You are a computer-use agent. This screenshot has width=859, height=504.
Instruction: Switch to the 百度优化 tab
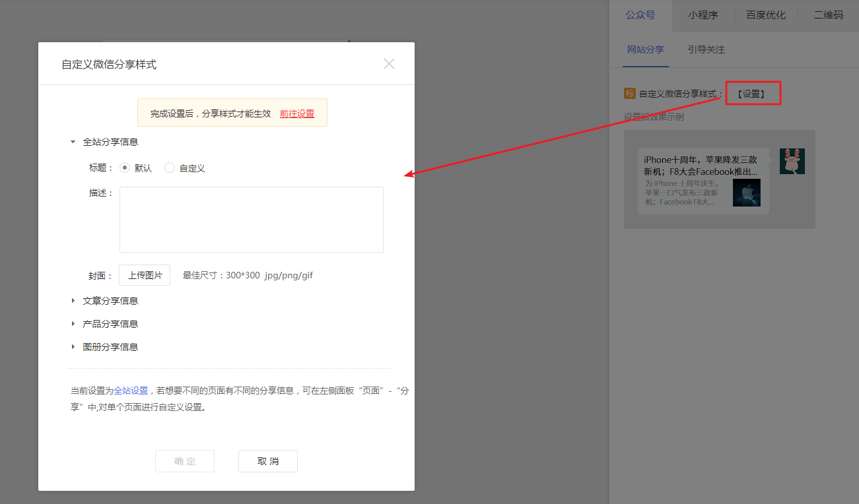pyautogui.click(x=766, y=15)
